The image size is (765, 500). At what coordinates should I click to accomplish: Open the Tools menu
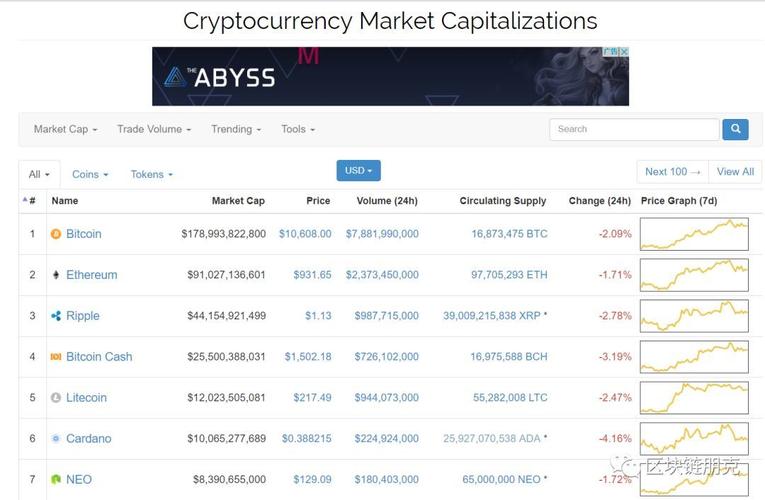pos(298,129)
